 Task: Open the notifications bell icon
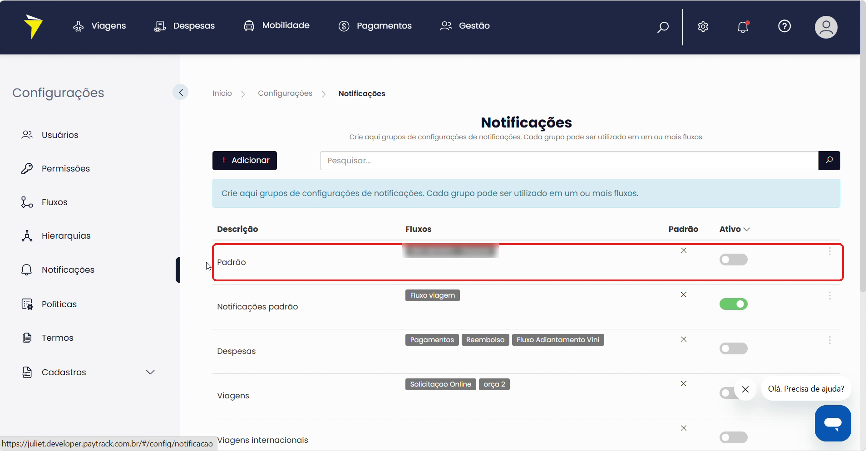pyautogui.click(x=743, y=27)
